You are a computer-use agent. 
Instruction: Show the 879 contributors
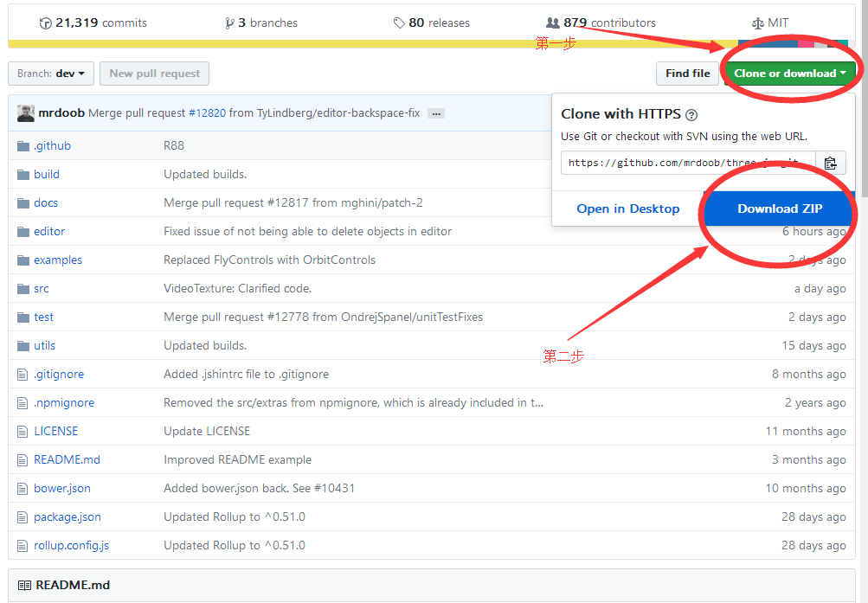pos(601,22)
